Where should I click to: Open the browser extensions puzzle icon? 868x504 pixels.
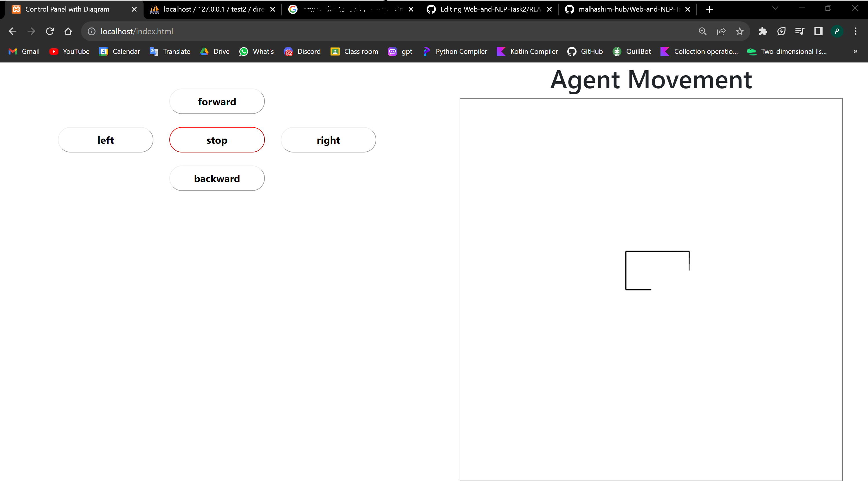click(763, 31)
